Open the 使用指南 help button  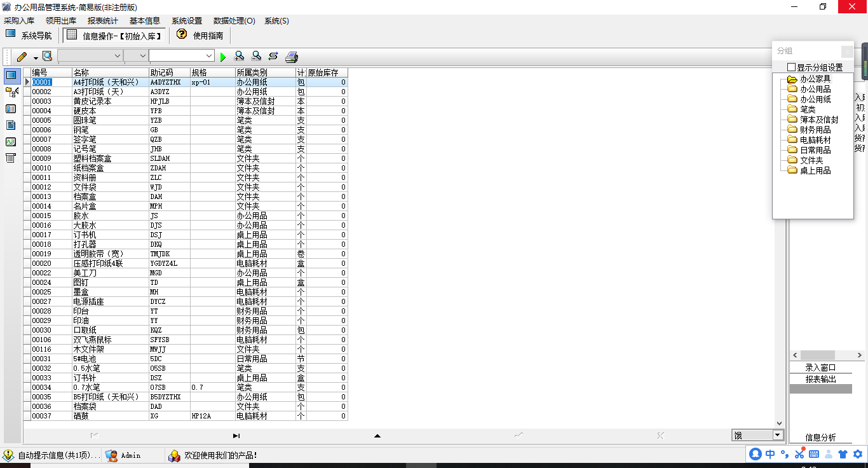(200, 36)
